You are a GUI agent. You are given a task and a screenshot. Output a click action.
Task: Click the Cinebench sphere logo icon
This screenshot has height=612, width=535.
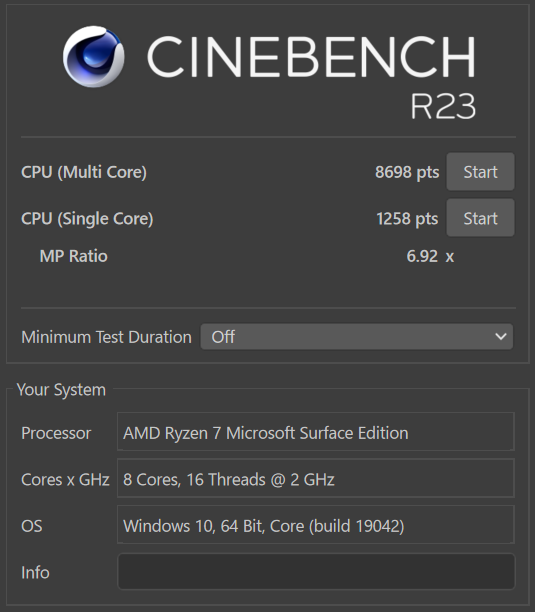point(94,56)
